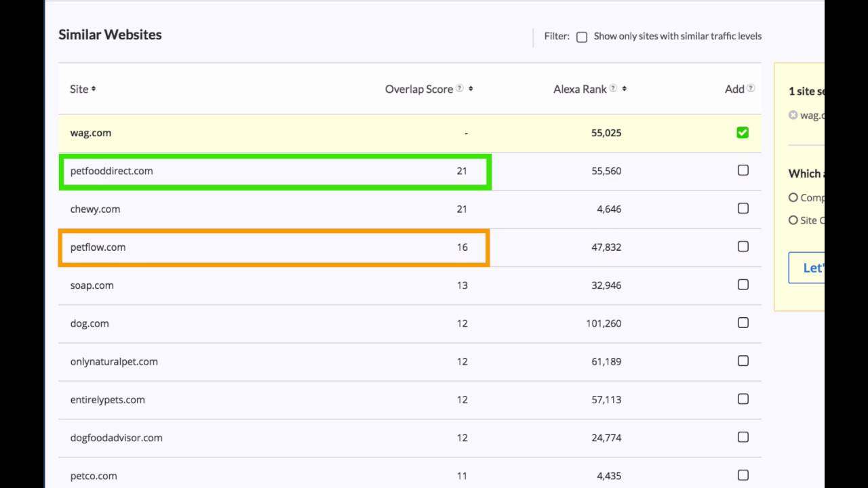This screenshot has width=868, height=488.
Task: Click dogfoodadvisor.com site name
Action: click(116, 437)
